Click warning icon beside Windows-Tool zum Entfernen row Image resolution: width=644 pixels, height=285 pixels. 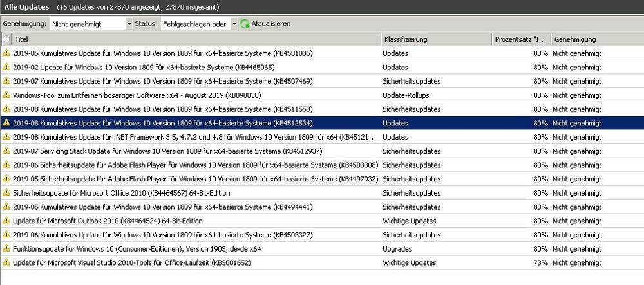(6, 95)
